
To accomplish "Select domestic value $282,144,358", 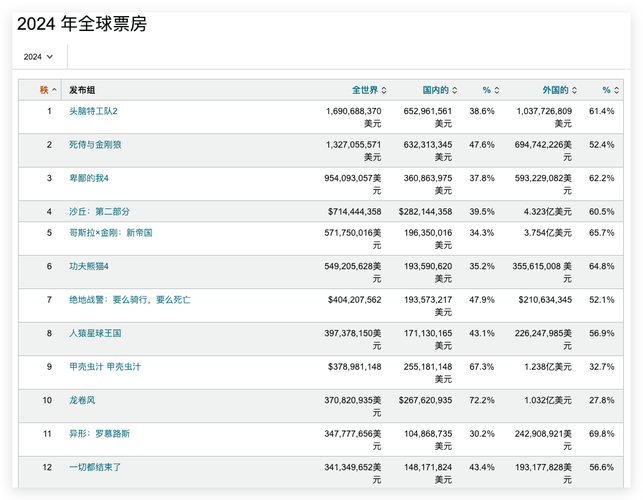I will click(426, 212).
